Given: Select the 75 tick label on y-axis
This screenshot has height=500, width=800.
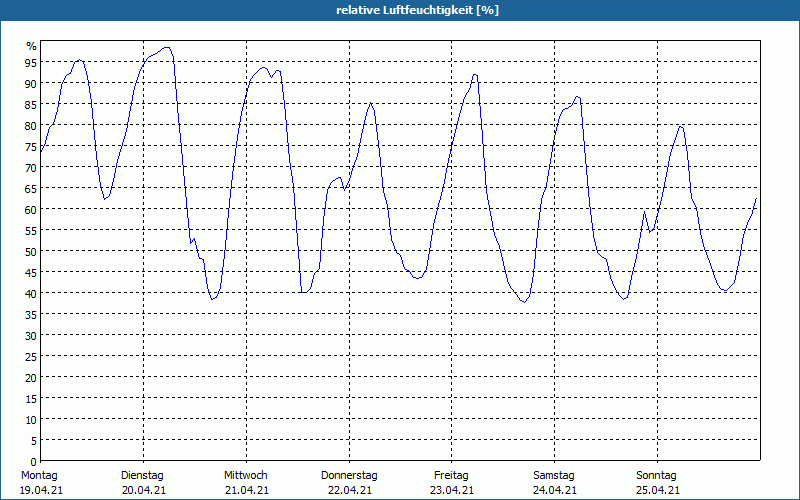Looking at the screenshot, I should tap(31, 145).
